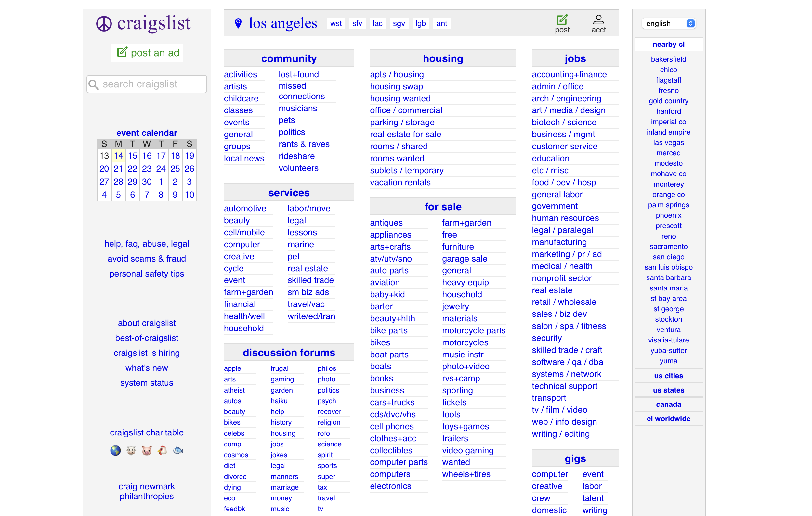Expand the cl worldwide section
Image resolution: width=812 pixels, height=516 pixels.
[668, 418]
